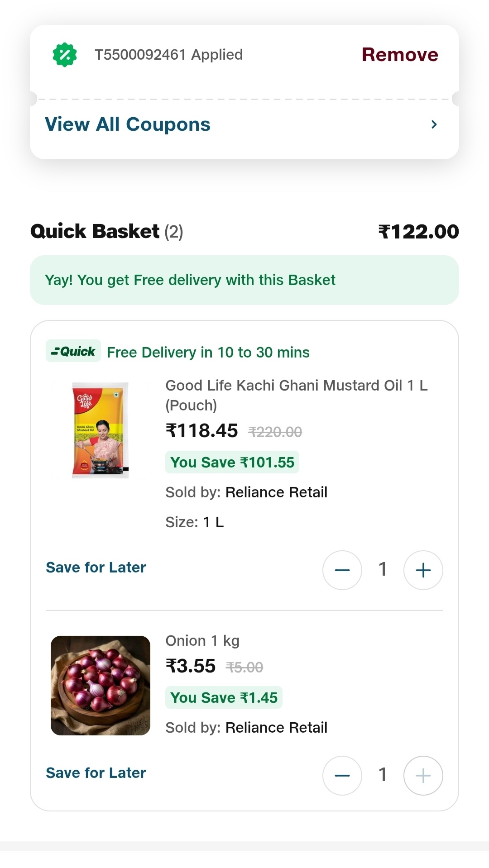Click the green coupon discount badge icon

65,55
